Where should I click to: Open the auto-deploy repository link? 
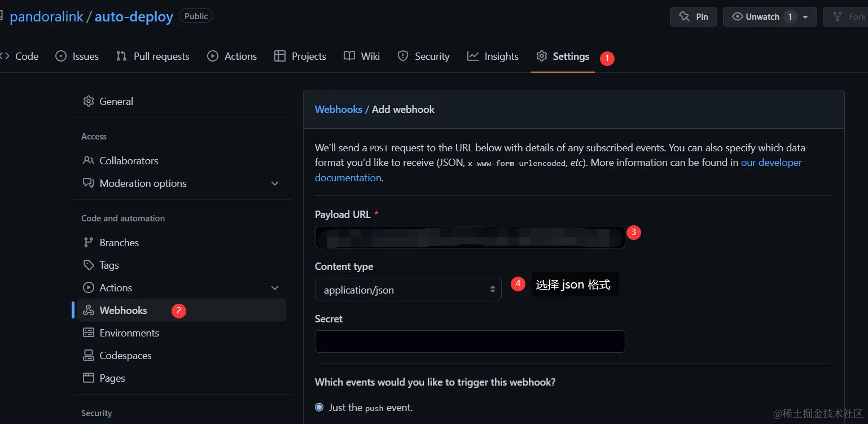click(134, 17)
